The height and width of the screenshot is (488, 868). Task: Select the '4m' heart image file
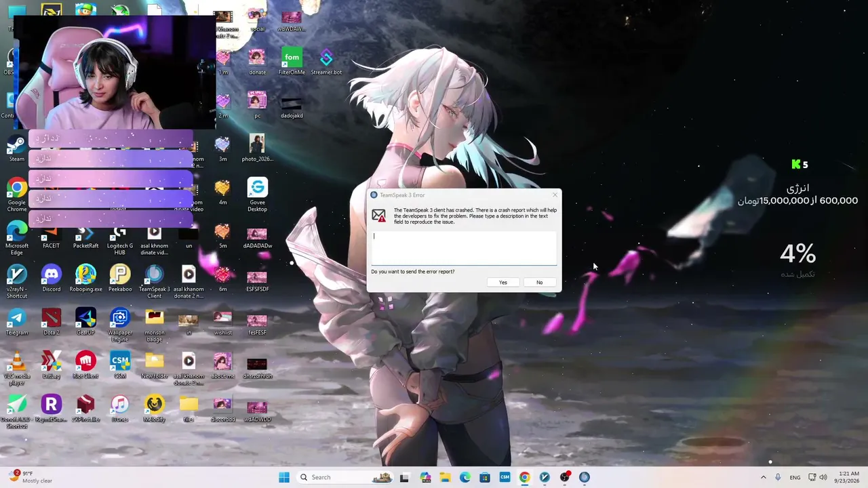[222, 192]
